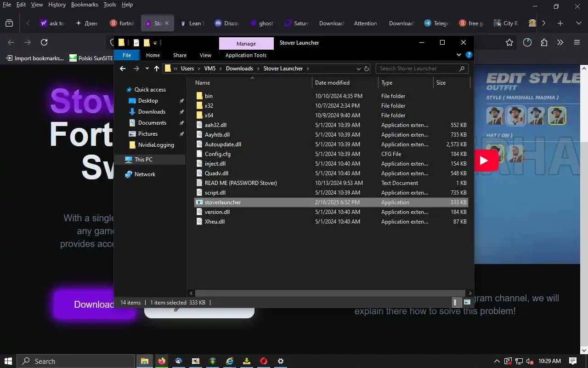
Task: Expand chevron after Stover Launcher in address bar
Action: point(308,69)
